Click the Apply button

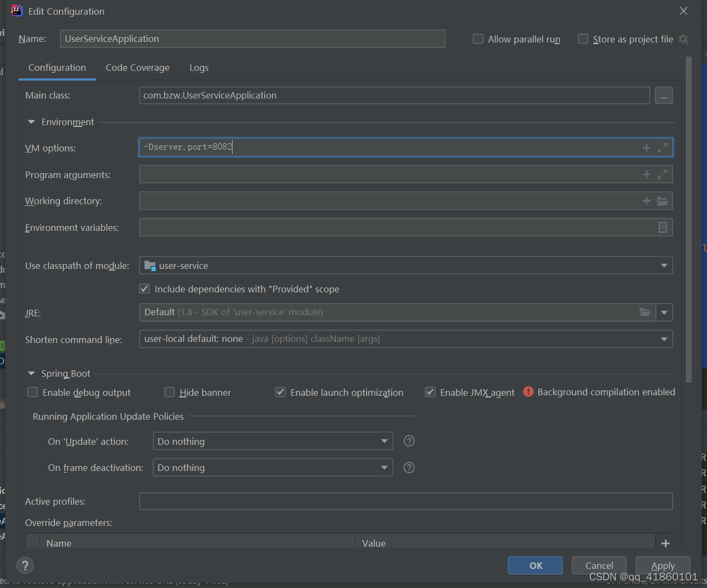click(x=663, y=566)
